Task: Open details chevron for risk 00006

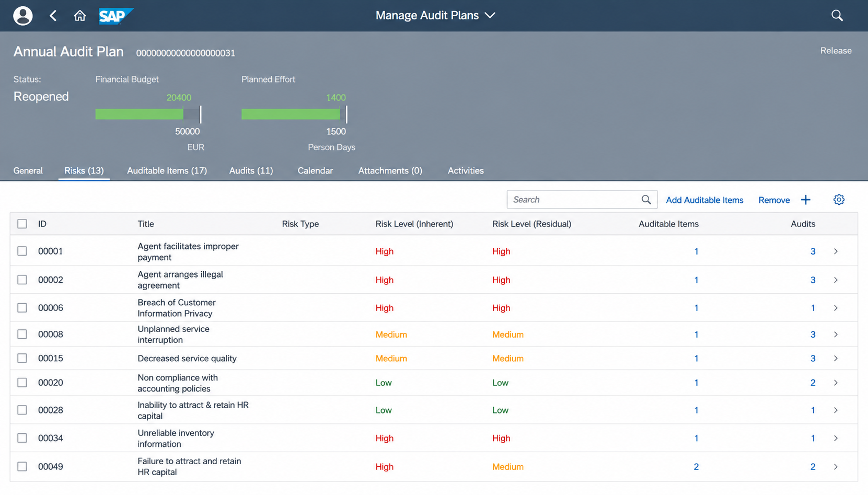Action: (836, 308)
